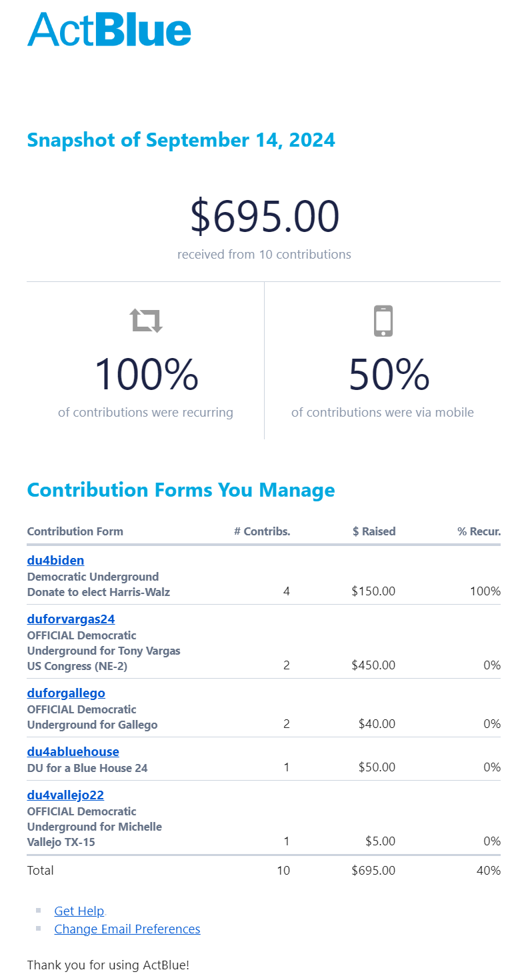This screenshot has height=980, width=508.
Task: Open the du4abluehouse form link
Action: pyautogui.click(x=73, y=751)
